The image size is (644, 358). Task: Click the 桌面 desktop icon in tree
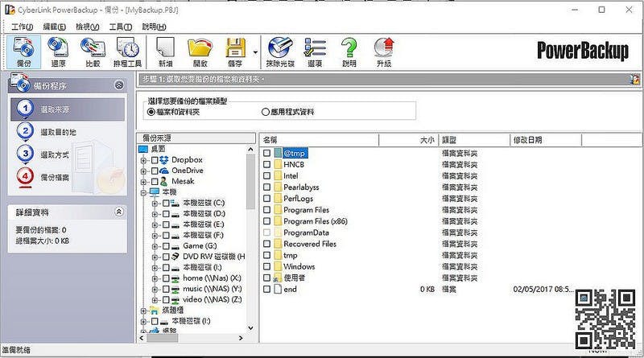click(143, 149)
